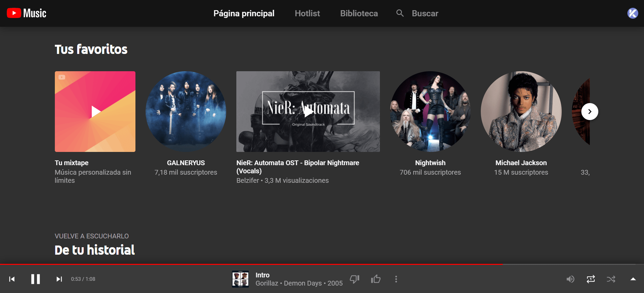
Task: Skip to the previous track
Action: pyautogui.click(x=12, y=279)
